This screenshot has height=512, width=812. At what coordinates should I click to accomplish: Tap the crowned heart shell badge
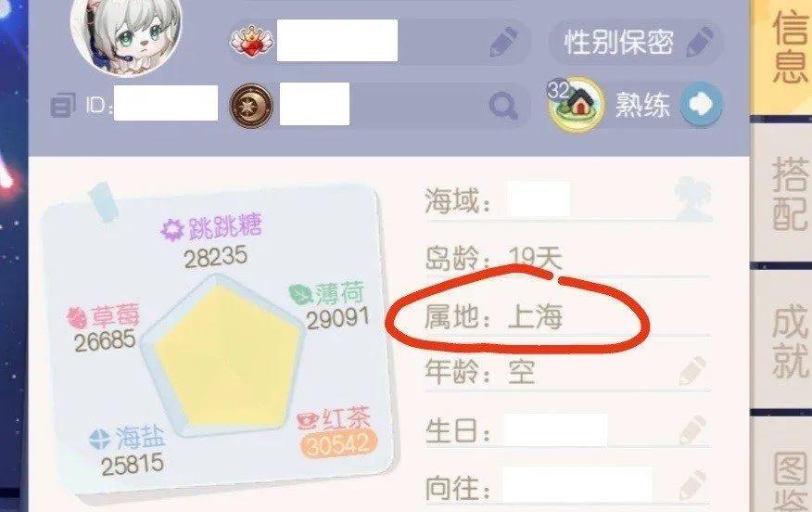252,42
